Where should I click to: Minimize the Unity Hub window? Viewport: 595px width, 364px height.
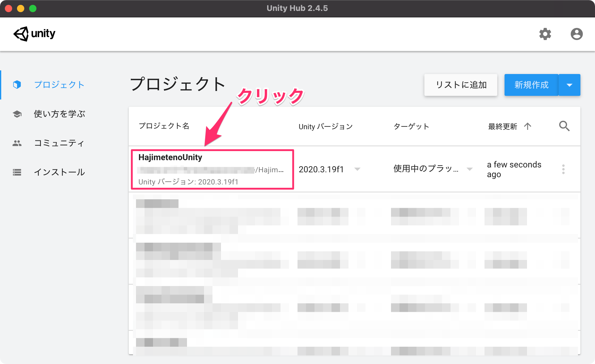(x=21, y=8)
